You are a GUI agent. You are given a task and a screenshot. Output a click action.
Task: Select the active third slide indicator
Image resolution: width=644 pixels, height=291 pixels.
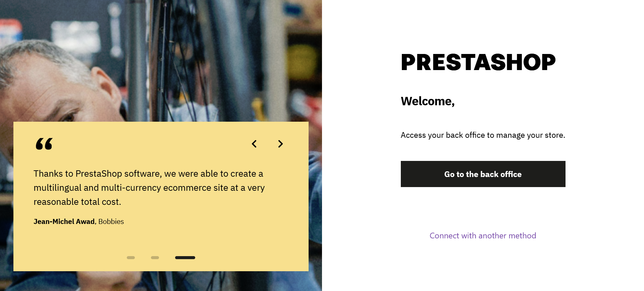[x=185, y=257]
